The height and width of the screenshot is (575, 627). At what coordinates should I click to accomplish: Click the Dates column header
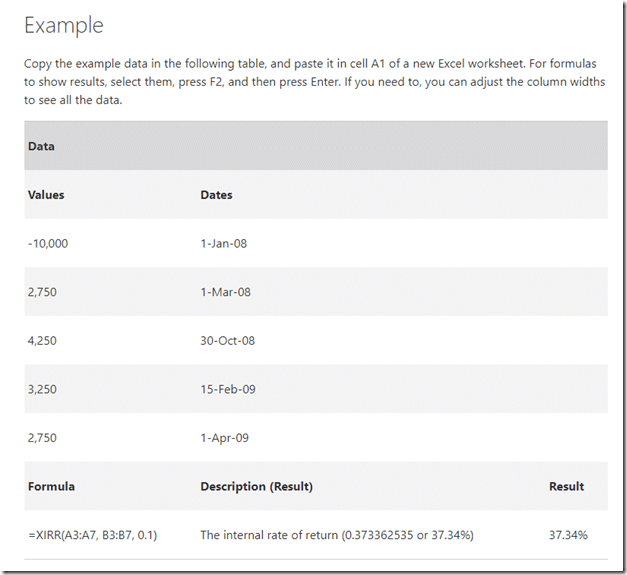pyautogui.click(x=216, y=195)
